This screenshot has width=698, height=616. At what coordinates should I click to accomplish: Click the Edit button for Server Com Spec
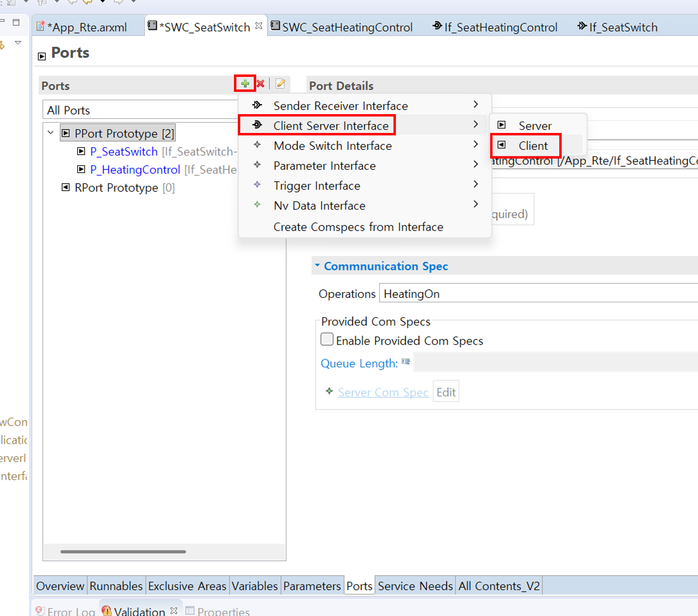click(x=446, y=392)
